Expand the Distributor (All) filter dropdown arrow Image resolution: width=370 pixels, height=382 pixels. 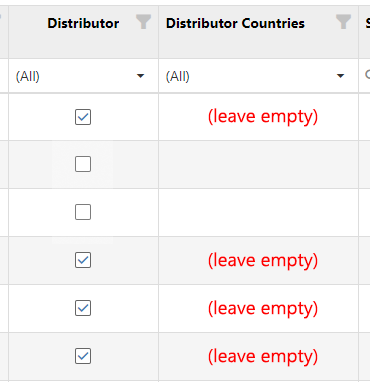(x=141, y=76)
